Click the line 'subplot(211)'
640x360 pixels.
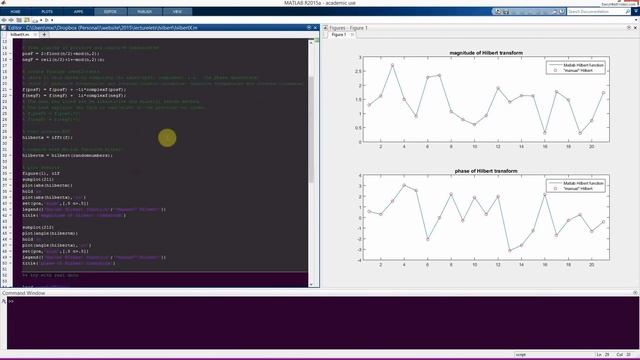pyautogui.click(x=38, y=179)
